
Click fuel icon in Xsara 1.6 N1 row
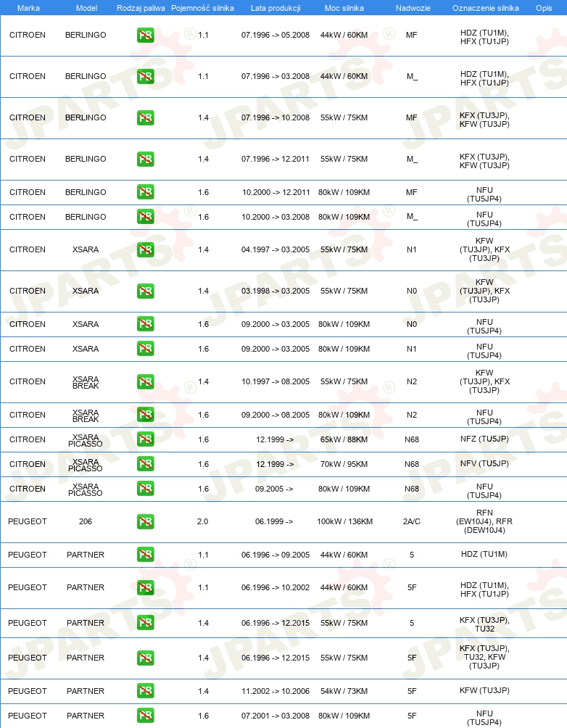pyautogui.click(x=145, y=348)
